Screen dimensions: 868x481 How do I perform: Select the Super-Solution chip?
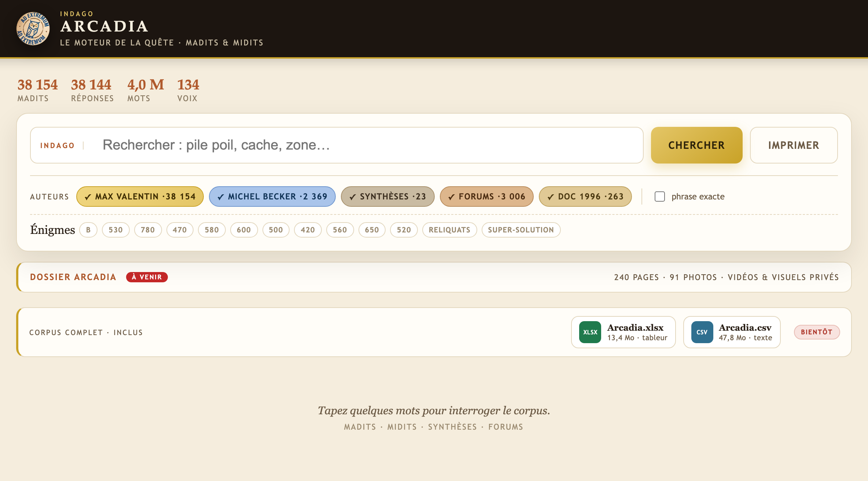click(521, 230)
